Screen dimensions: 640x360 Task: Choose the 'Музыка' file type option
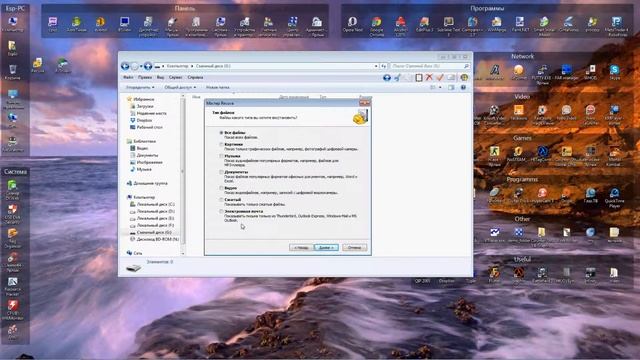point(230,156)
